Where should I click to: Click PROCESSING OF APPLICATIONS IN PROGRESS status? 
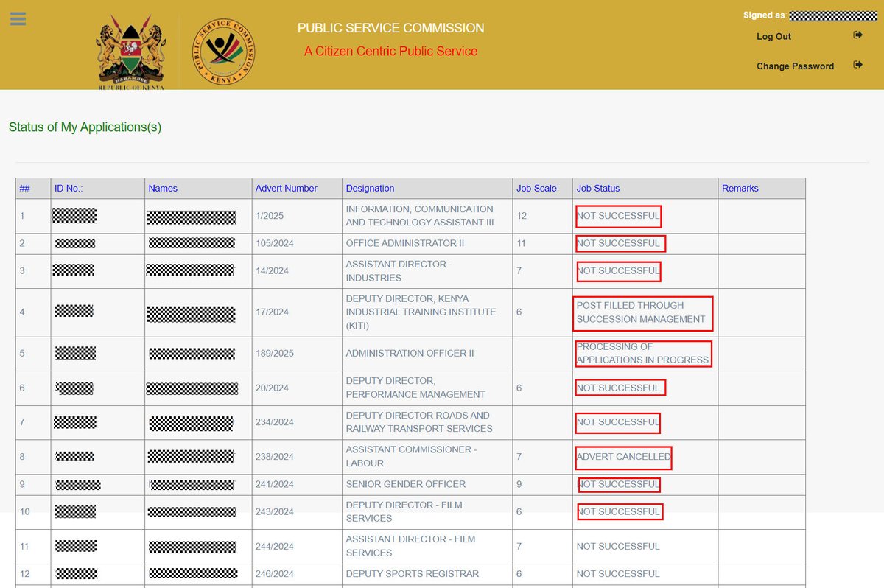[642, 353]
